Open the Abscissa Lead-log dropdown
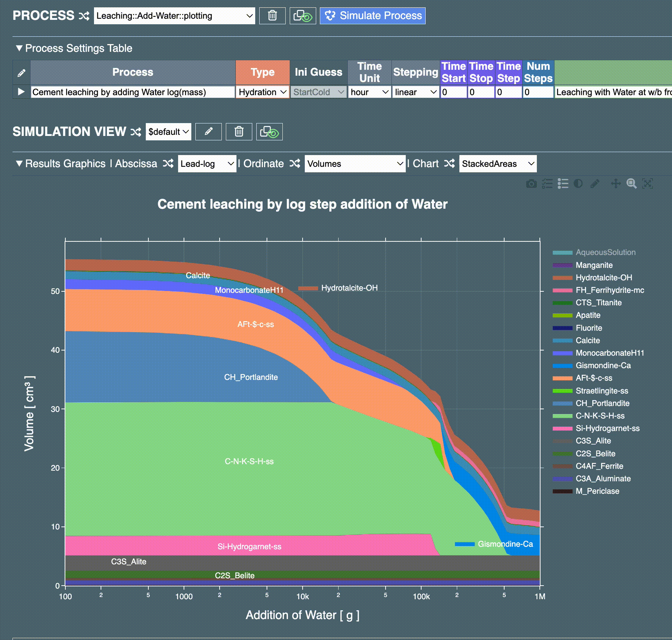The width and height of the screenshot is (672, 640). tap(207, 164)
